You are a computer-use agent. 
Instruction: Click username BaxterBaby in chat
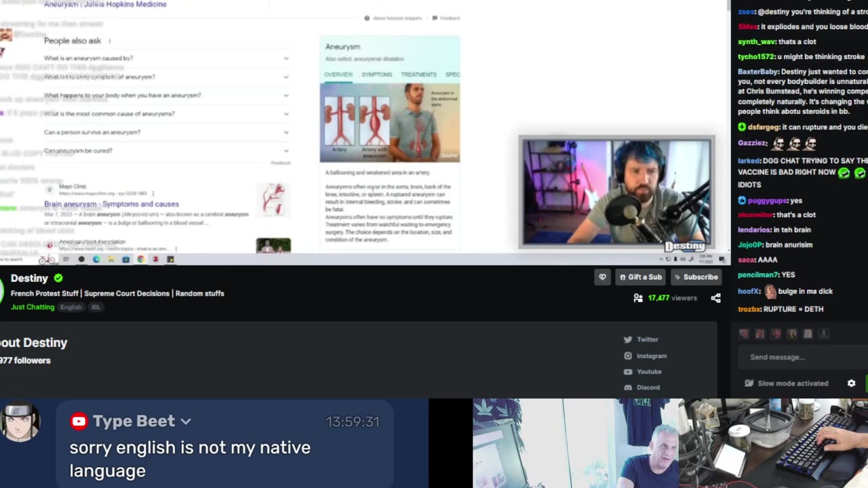tap(757, 72)
